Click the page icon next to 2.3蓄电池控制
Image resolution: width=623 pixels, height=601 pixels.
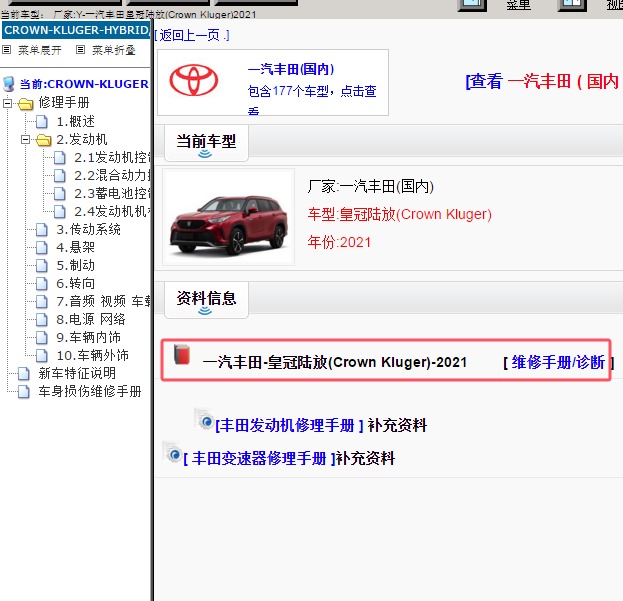[60, 194]
